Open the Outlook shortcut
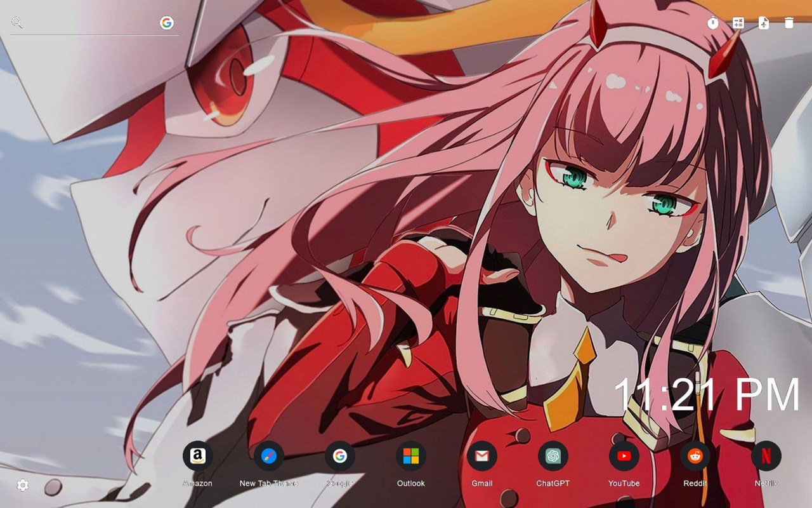 point(411,456)
